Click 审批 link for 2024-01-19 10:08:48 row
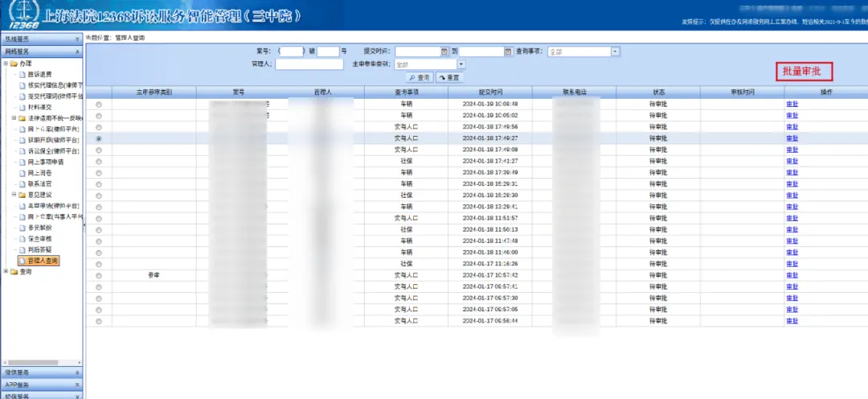868x399 pixels. pyautogui.click(x=792, y=105)
